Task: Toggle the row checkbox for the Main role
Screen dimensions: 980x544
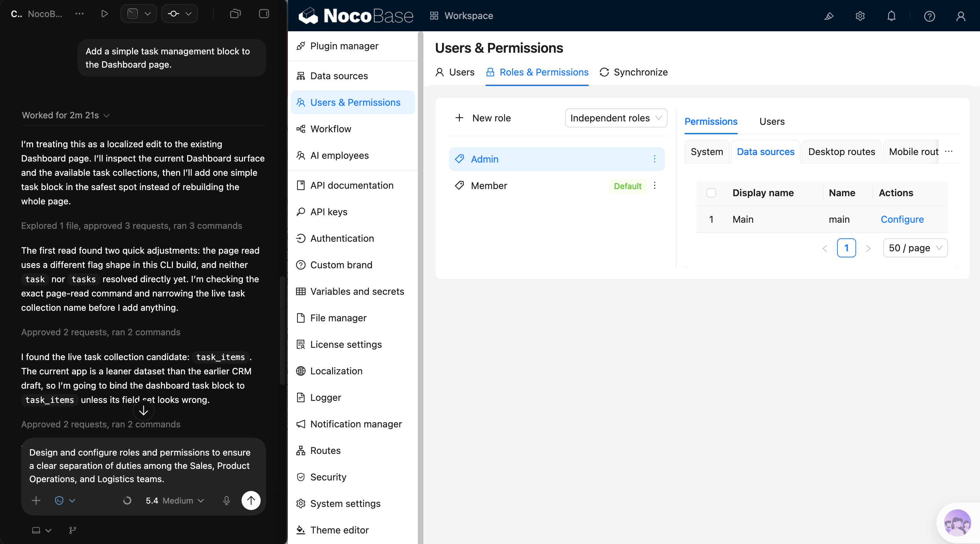Action: coord(711,219)
